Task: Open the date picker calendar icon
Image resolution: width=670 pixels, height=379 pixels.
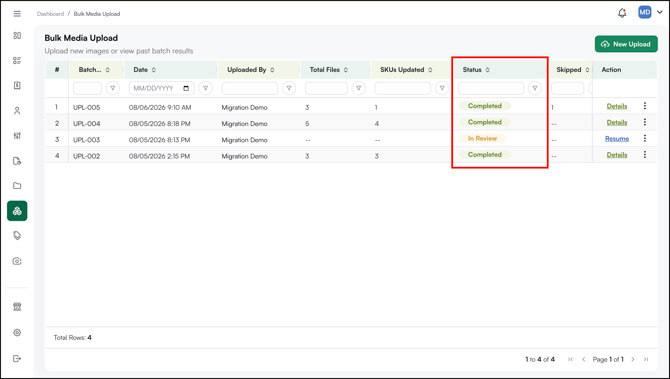Action: coord(186,88)
